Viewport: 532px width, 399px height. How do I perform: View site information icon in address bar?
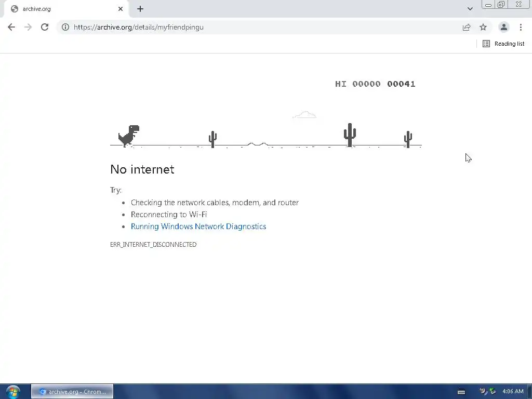pos(65,27)
